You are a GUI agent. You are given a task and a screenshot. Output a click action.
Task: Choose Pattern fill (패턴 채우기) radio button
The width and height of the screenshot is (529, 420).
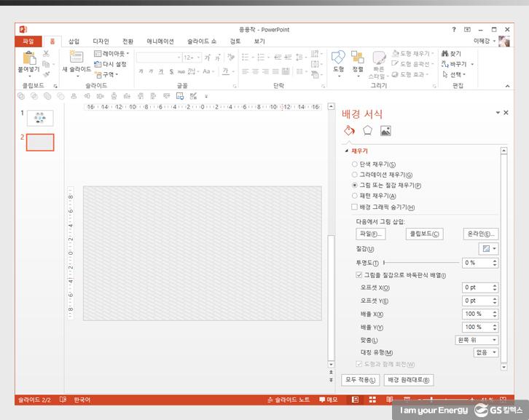coord(355,196)
